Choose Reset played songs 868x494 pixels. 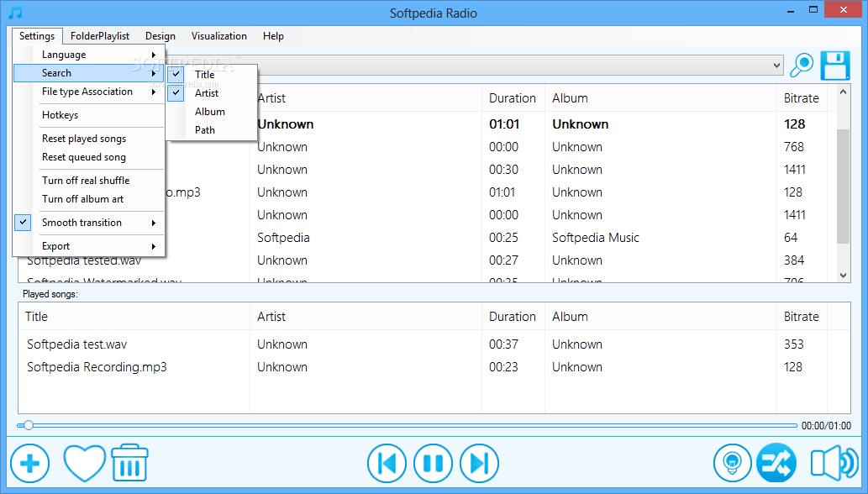pyautogui.click(x=88, y=139)
